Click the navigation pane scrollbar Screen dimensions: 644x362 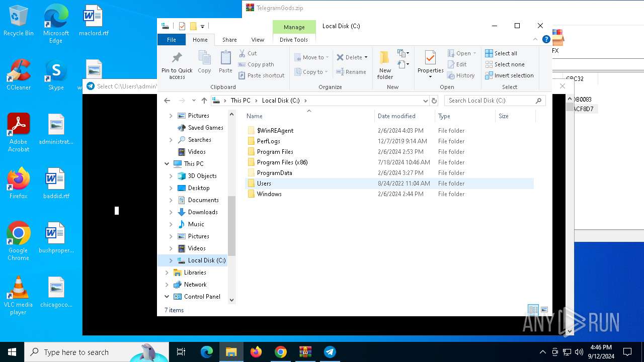232,225
